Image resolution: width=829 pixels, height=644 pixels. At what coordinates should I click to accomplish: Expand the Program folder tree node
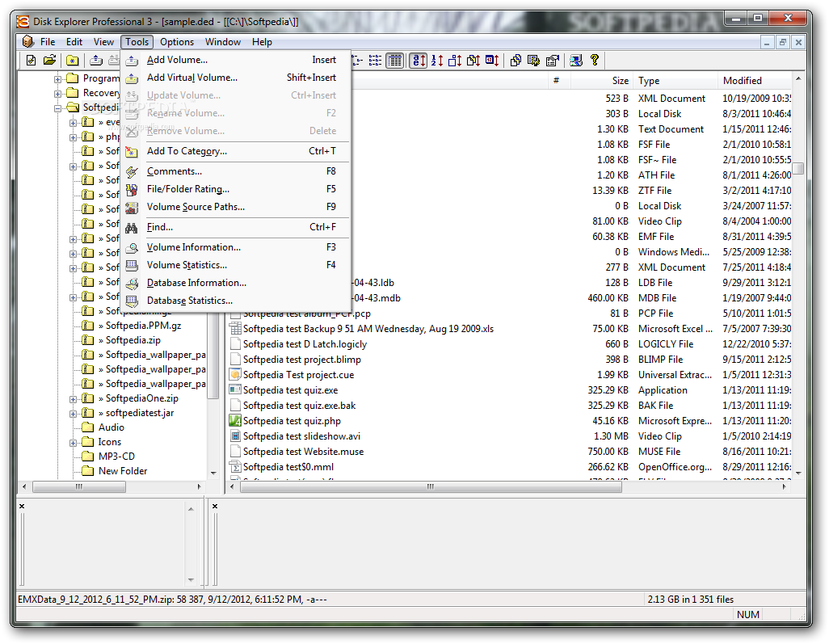[x=57, y=78]
